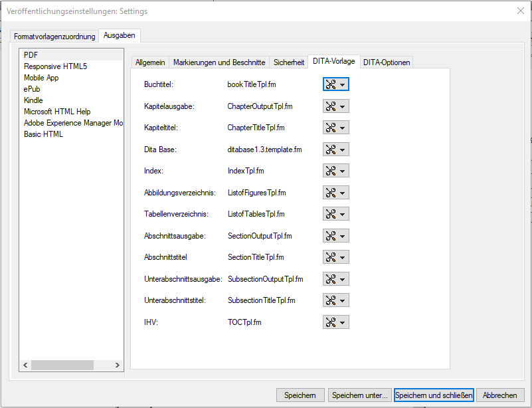
Task: Click the wrench icon for Kapitelausgabe
Action: click(332, 106)
